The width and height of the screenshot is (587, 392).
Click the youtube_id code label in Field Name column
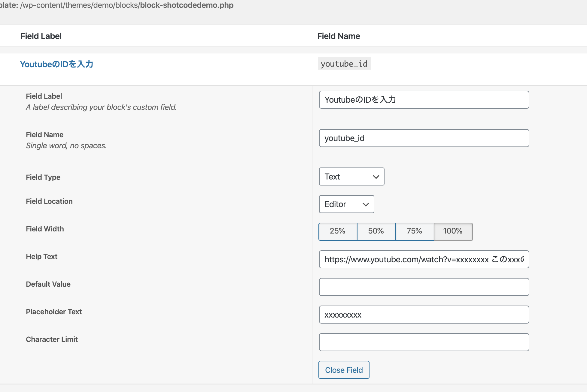(x=344, y=64)
